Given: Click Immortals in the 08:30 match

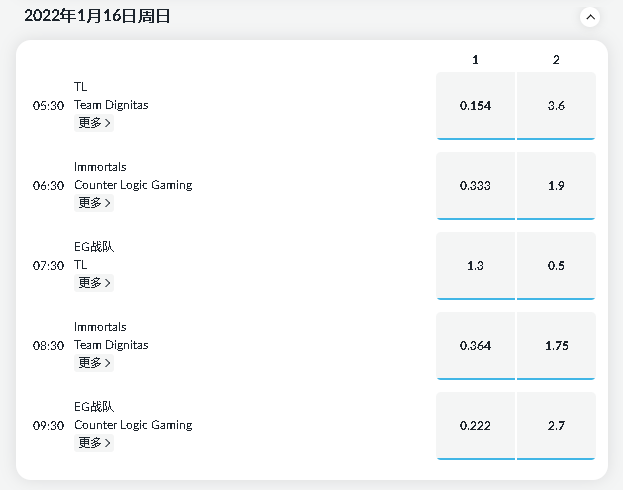Looking at the screenshot, I should click(x=100, y=327).
